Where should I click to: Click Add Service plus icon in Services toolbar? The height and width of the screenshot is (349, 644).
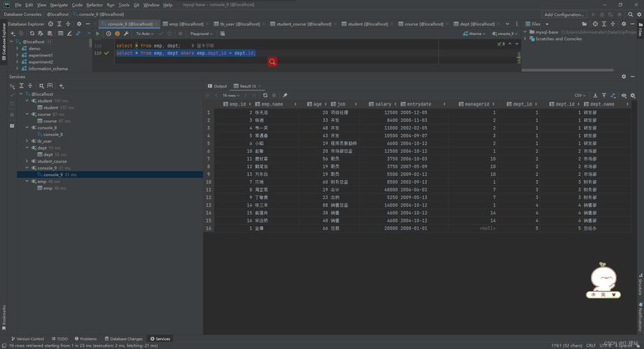coord(61,86)
